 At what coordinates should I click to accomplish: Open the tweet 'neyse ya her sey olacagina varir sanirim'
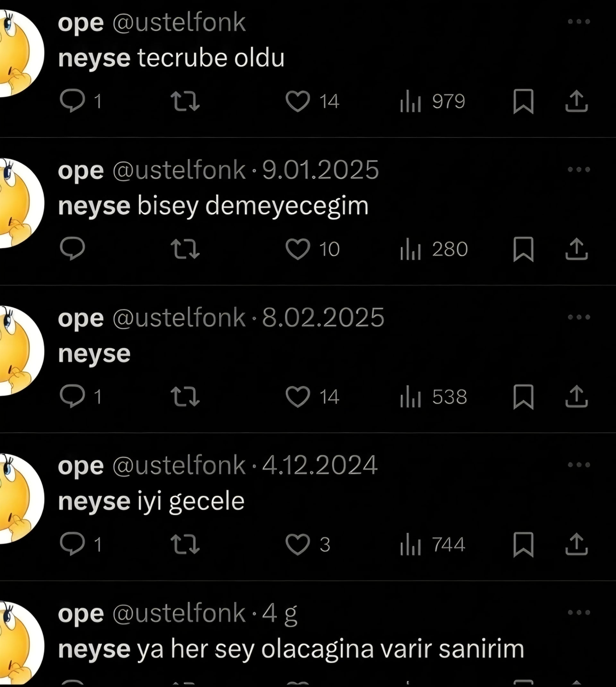[x=291, y=649]
